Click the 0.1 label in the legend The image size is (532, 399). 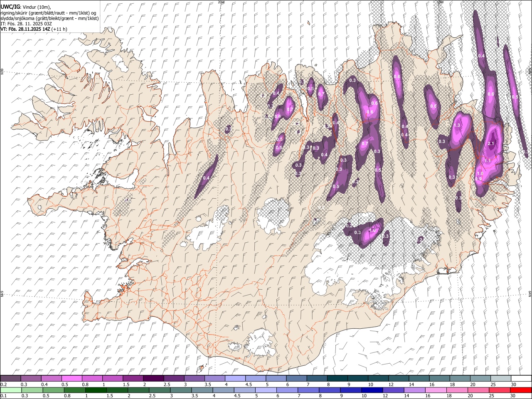pyautogui.click(x=3, y=396)
